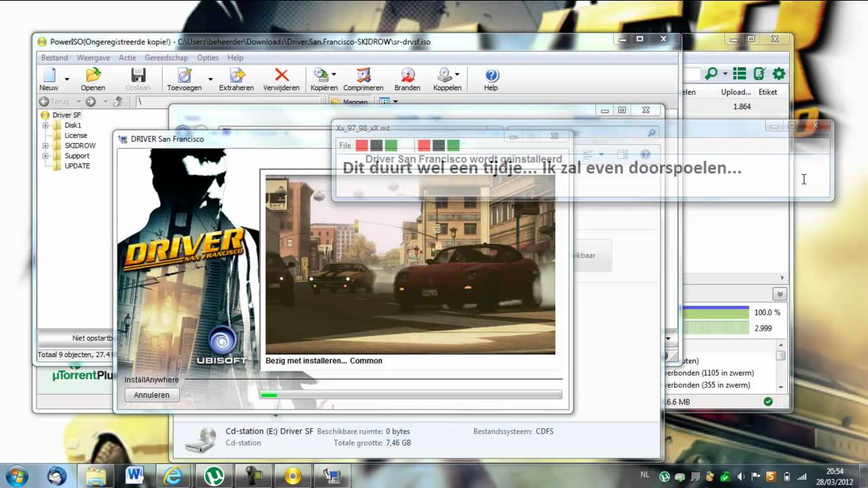Open the Windows Start menu

pos(16,476)
